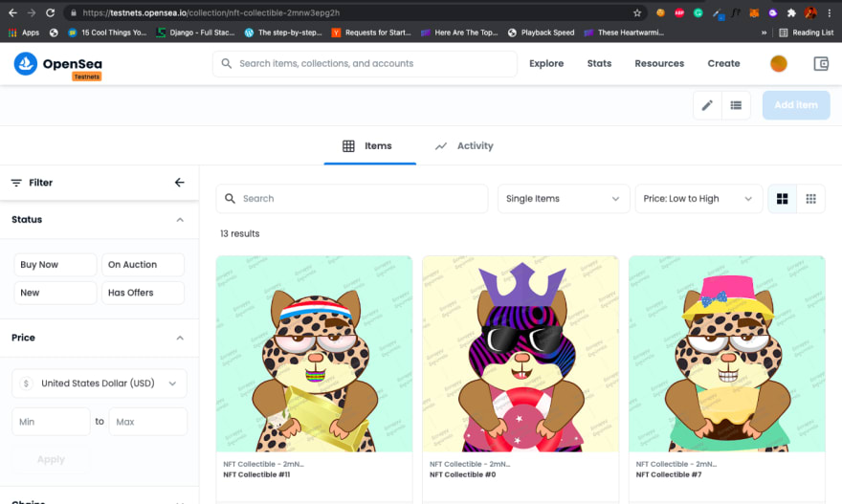Image resolution: width=842 pixels, height=504 pixels.
Task: Go back using browser back arrow
Action: pos(12,12)
